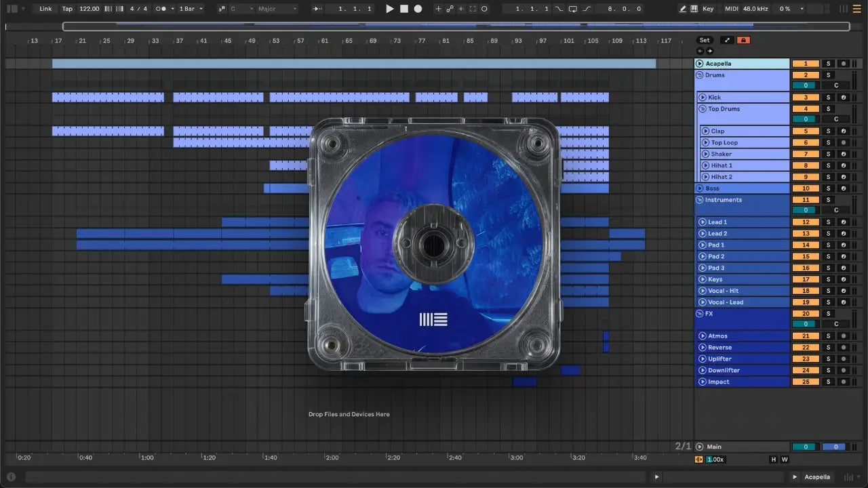This screenshot has height=488, width=868.
Task: Collapse the FX group track
Action: (700, 314)
